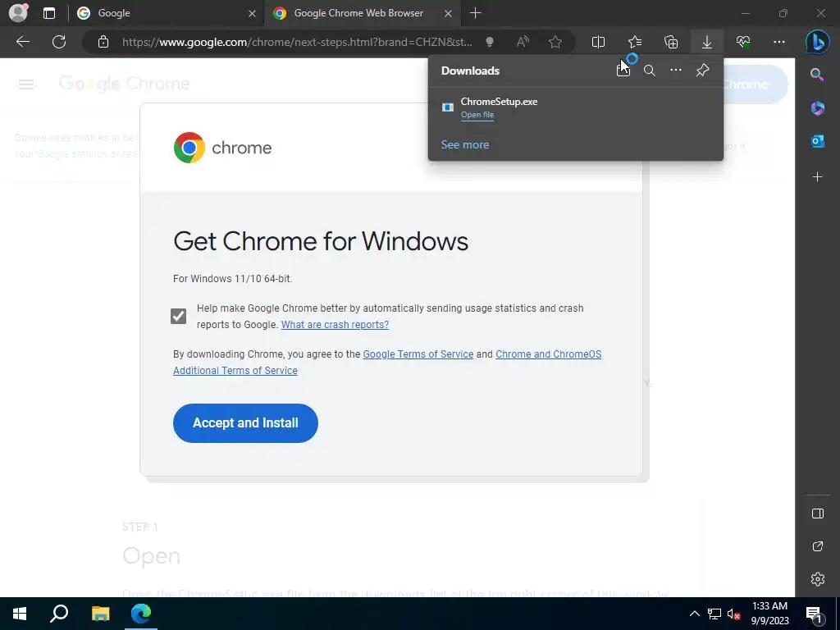Screen dimensions: 840x630
Task: Open tab actions menu icon
Action: point(48,13)
